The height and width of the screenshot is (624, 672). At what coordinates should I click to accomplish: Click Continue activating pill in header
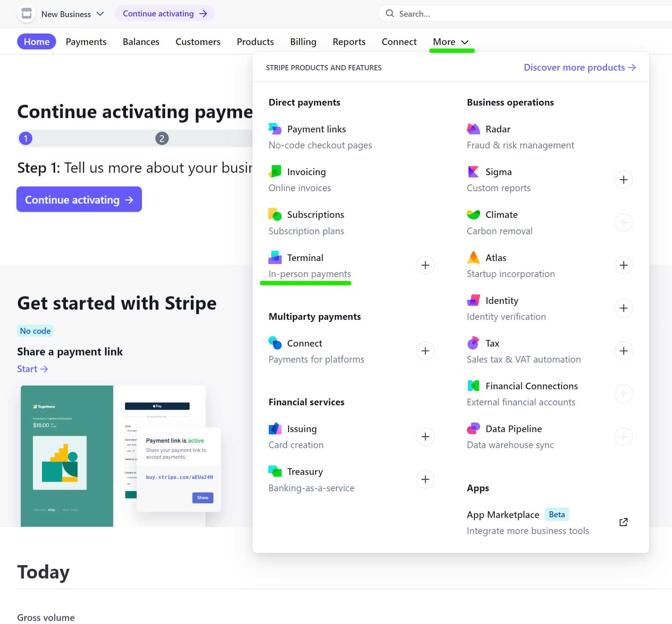(x=165, y=13)
